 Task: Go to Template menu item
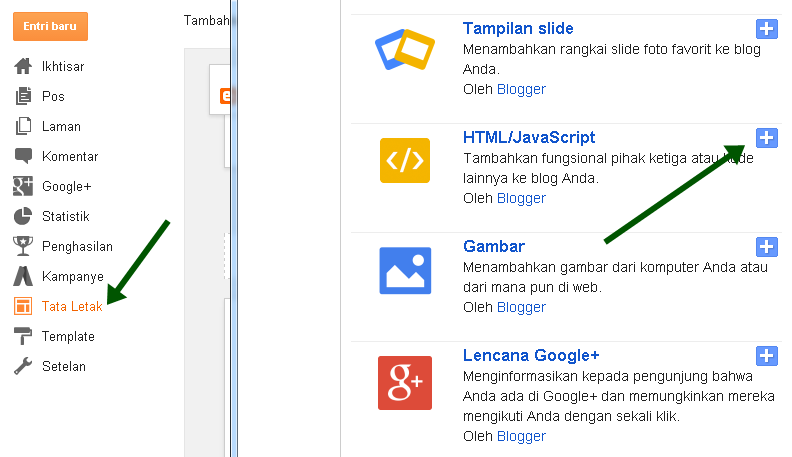68,336
